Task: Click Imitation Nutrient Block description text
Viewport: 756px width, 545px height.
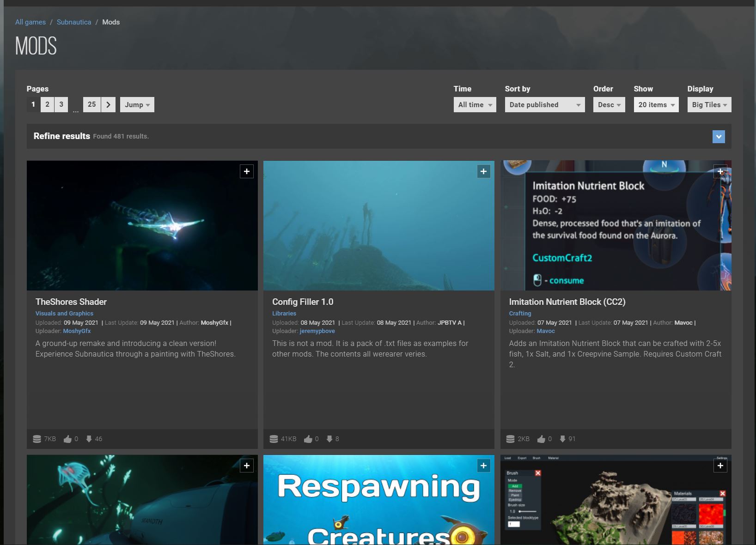Action: coord(615,354)
